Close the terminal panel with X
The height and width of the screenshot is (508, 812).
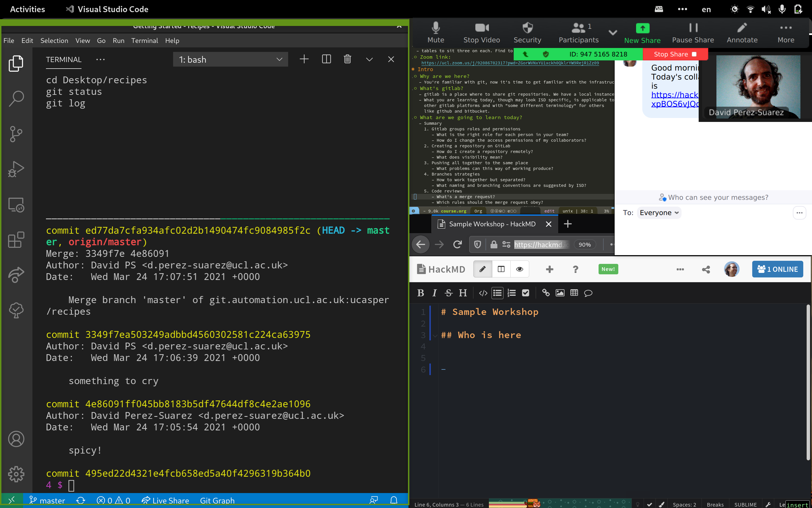tap(391, 59)
